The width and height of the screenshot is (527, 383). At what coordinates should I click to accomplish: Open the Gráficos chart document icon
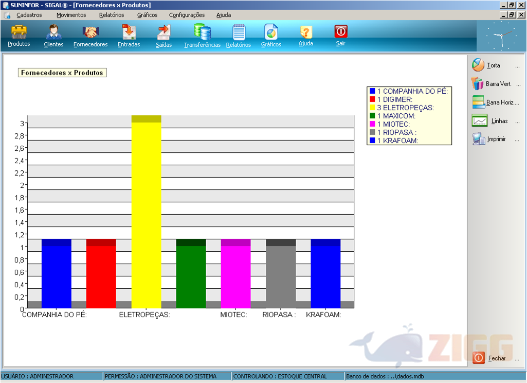tap(271, 32)
